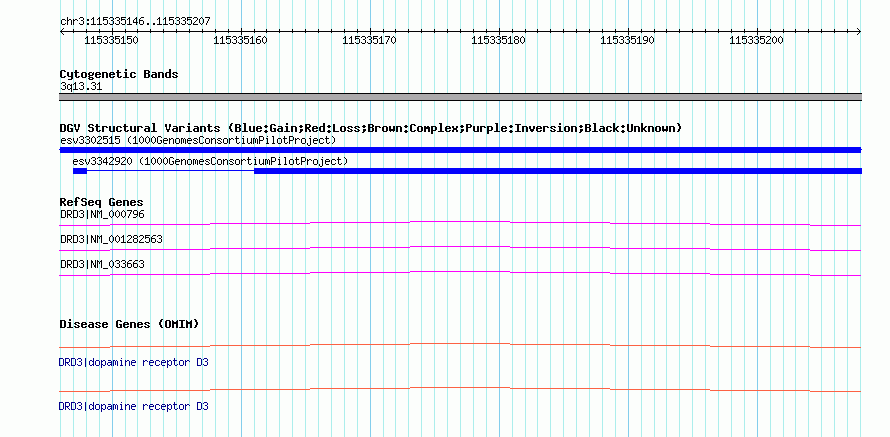This screenshot has height=437, width=890.
Task: Click ruler position label 115335200
Action: [756, 40]
